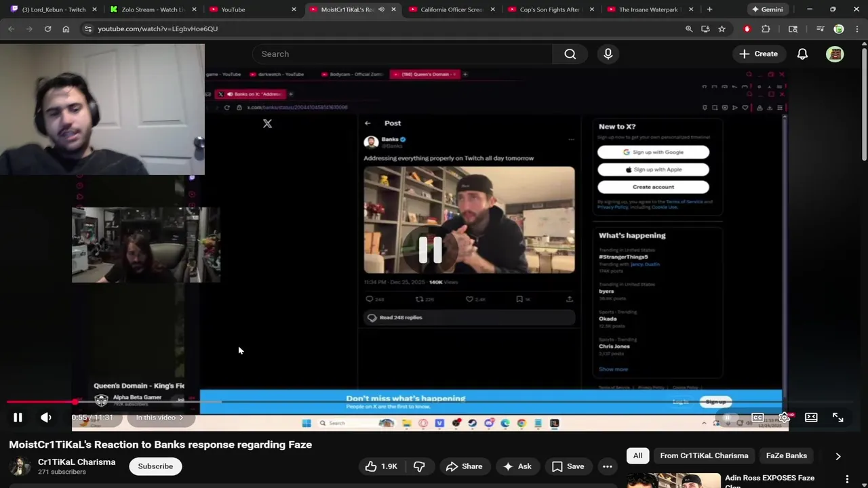Start voice search with the microphone

[608, 54]
